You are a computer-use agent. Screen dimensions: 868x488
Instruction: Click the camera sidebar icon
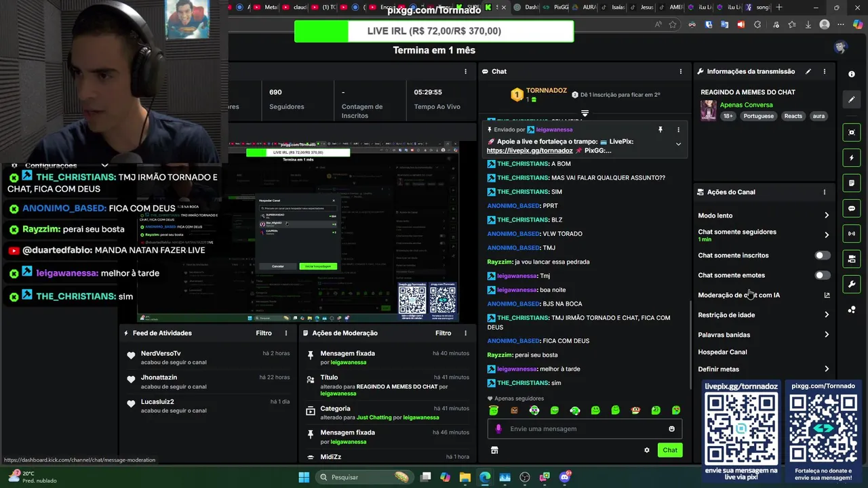tap(852, 259)
